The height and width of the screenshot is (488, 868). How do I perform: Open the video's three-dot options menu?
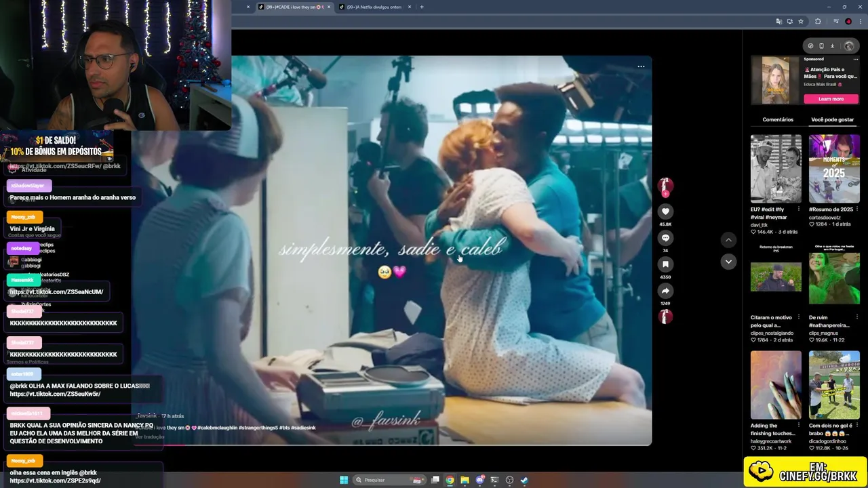pyautogui.click(x=641, y=66)
